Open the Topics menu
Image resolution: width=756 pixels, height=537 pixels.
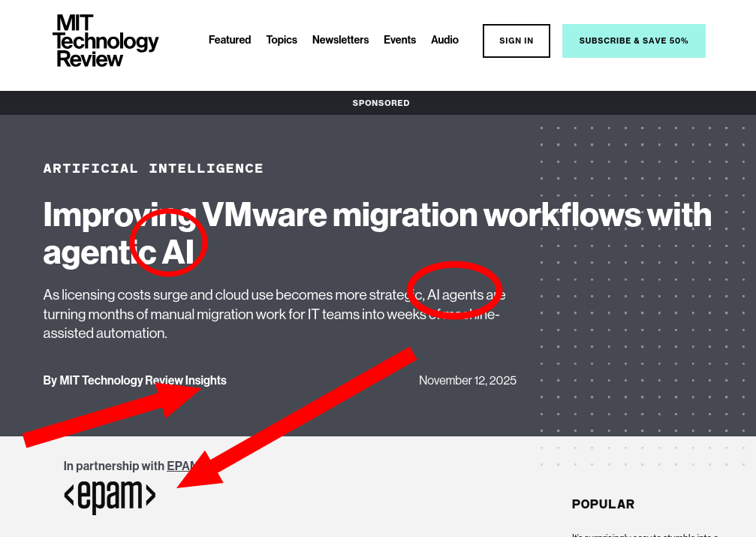point(282,40)
